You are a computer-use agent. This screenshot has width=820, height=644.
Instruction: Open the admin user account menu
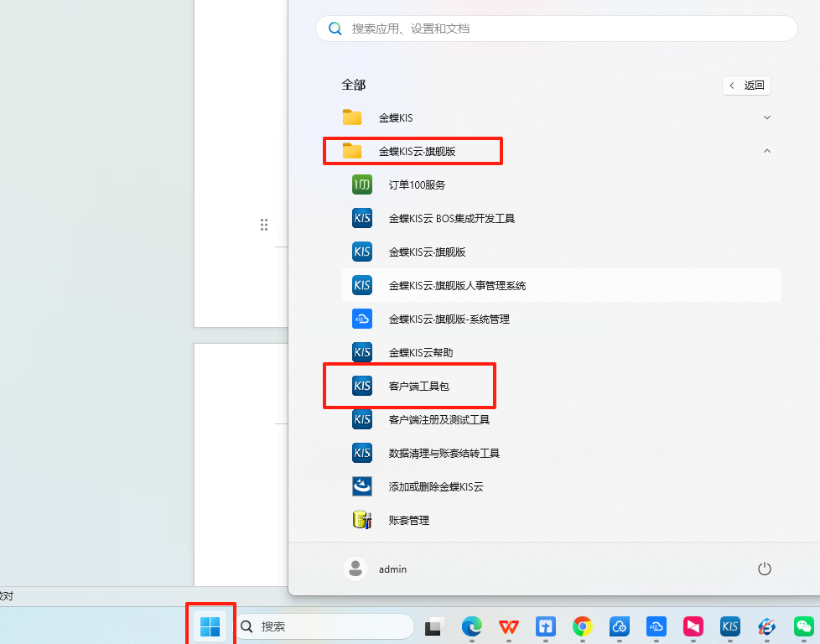376,569
